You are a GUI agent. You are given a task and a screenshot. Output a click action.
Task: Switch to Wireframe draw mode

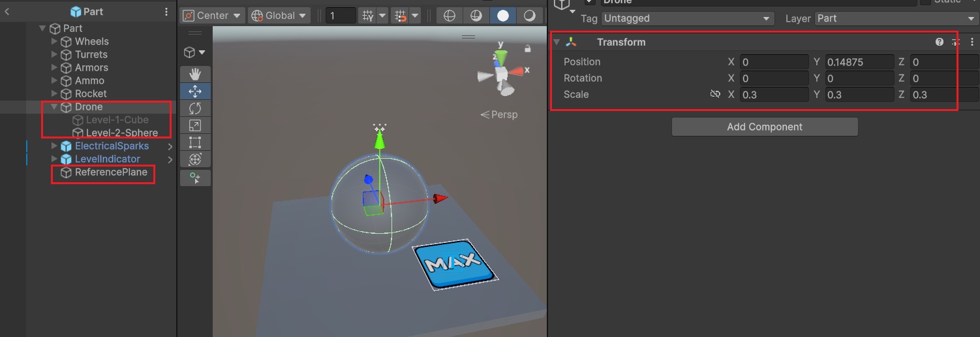pos(449,16)
